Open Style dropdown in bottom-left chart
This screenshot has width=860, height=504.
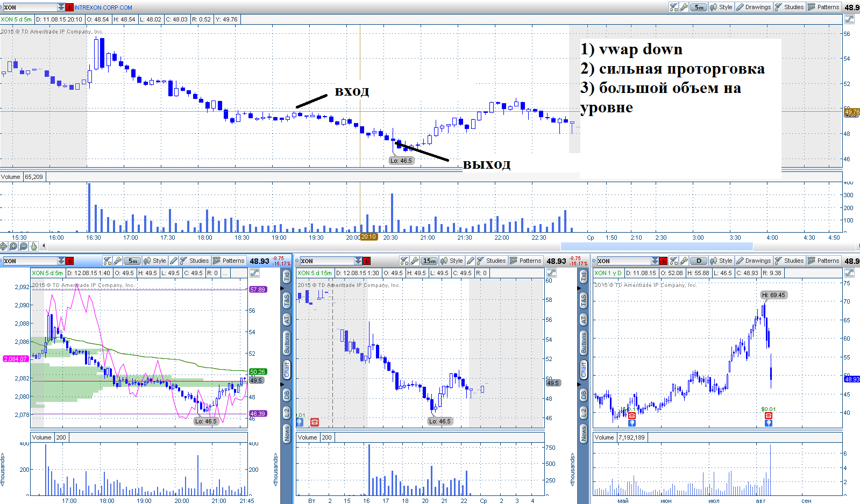pyautogui.click(x=155, y=261)
